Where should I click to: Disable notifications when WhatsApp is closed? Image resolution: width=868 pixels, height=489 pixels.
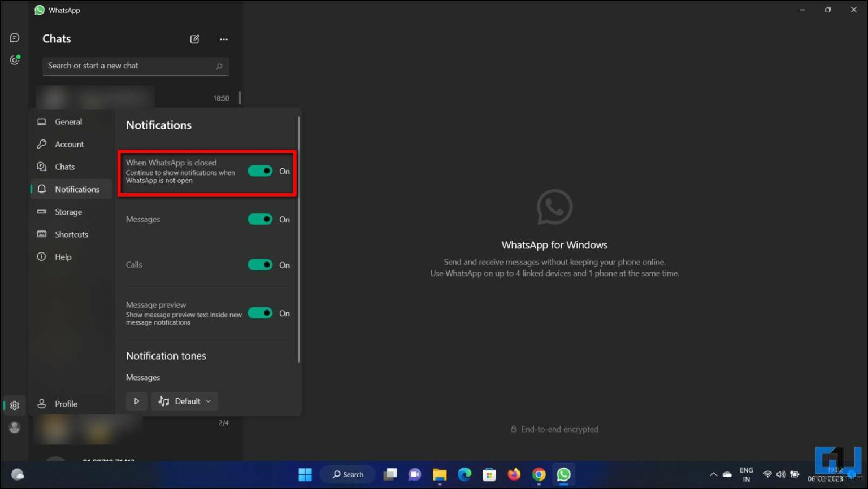(260, 171)
